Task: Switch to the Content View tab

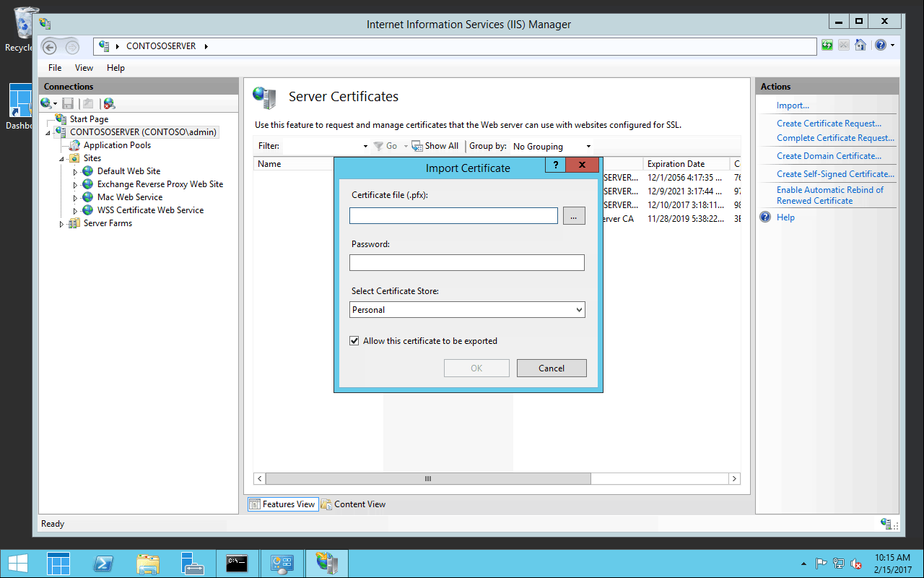Action: 353,504
